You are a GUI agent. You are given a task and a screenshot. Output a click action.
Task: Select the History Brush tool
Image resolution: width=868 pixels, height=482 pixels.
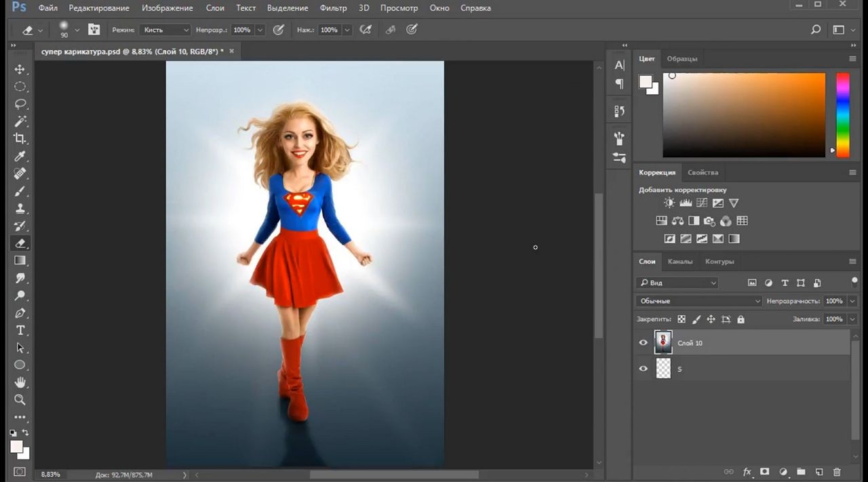pos(20,226)
